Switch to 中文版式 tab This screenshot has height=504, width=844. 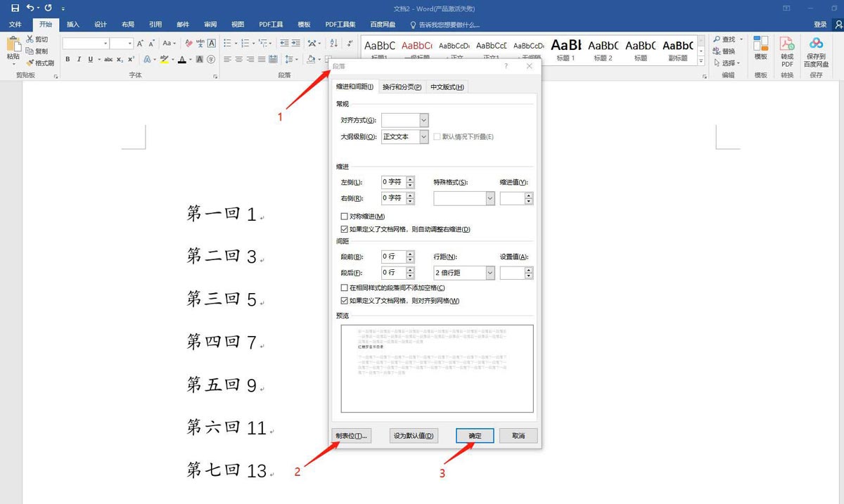tap(447, 87)
